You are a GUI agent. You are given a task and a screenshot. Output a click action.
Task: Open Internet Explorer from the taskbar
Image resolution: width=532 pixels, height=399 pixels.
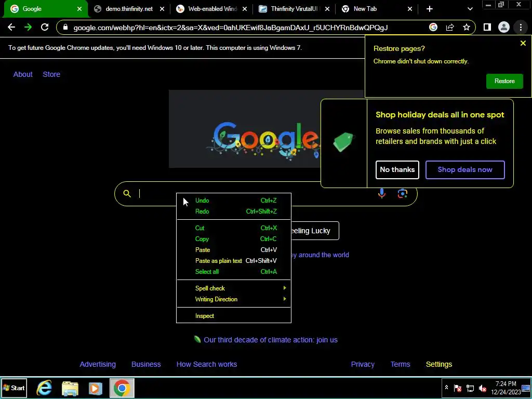point(44,388)
